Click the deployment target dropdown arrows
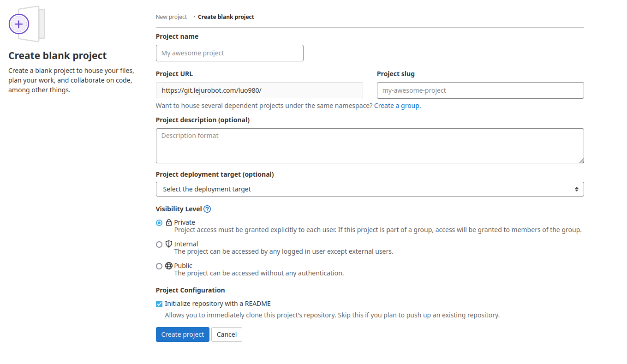 click(x=576, y=189)
